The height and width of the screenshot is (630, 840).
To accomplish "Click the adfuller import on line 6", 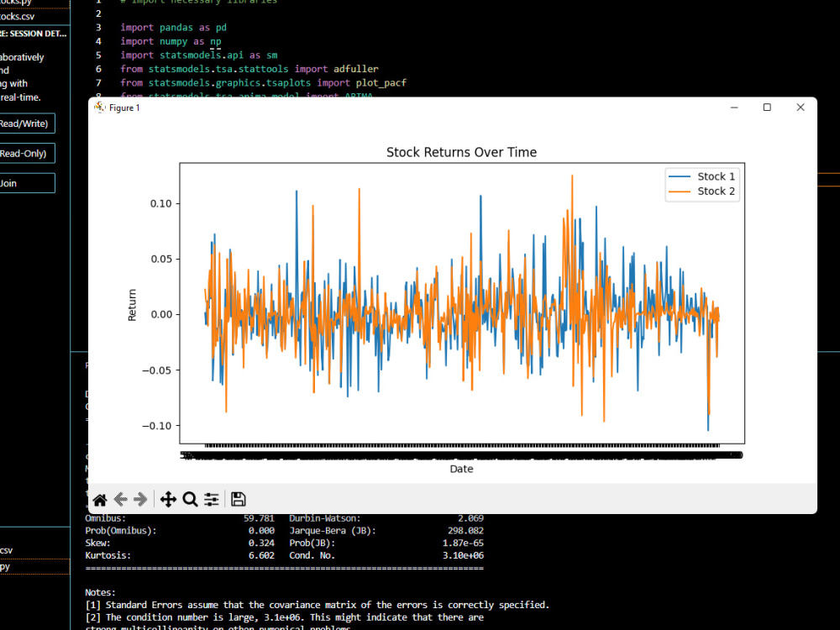I will click(355, 69).
